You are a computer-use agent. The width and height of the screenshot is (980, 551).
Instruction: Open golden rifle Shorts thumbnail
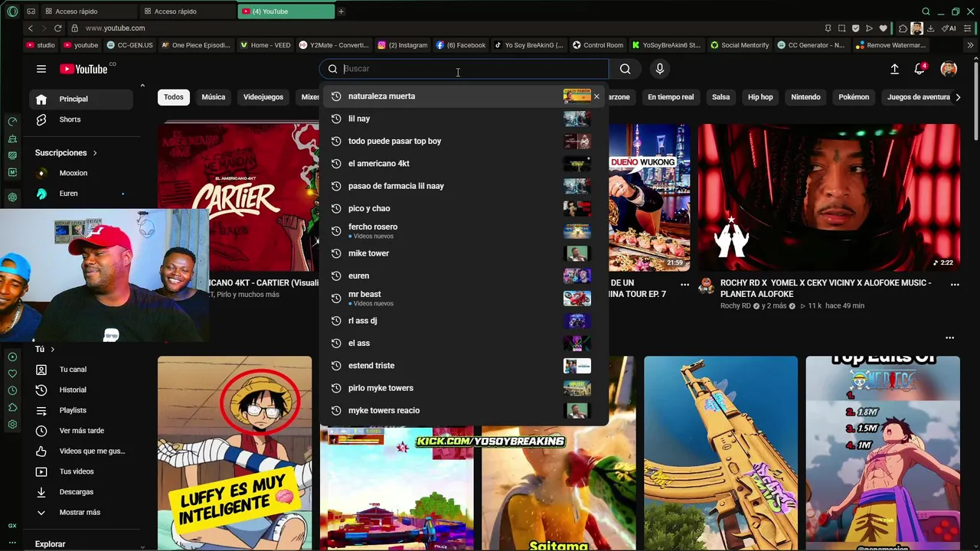tap(720, 453)
